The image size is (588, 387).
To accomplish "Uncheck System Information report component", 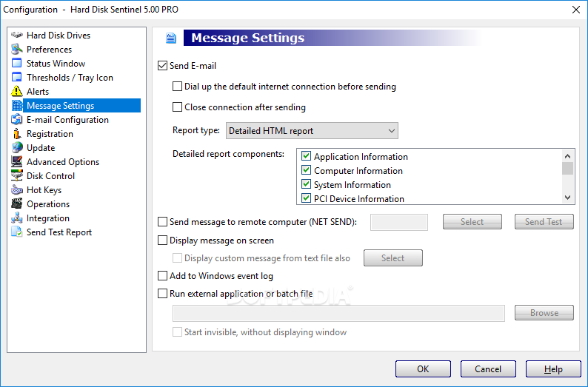I will pos(307,184).
